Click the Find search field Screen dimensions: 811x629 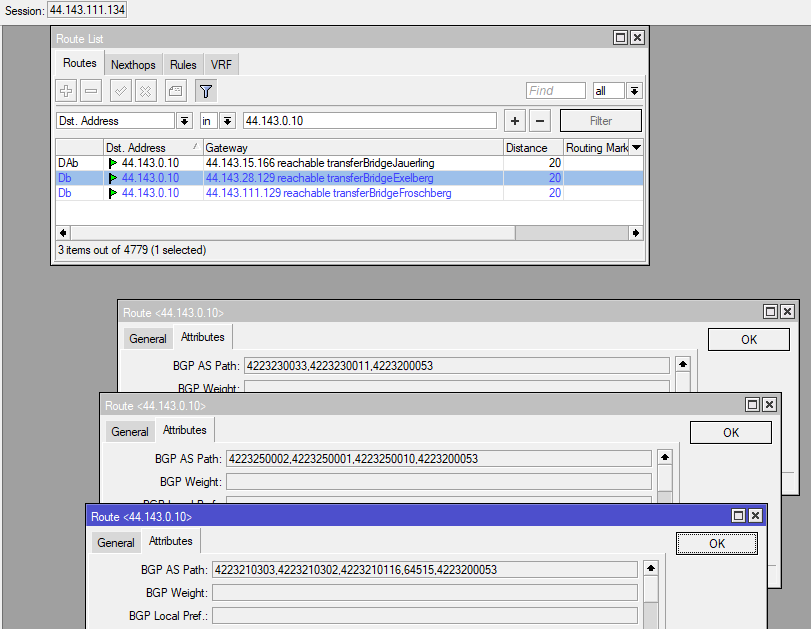coord(556,91)
